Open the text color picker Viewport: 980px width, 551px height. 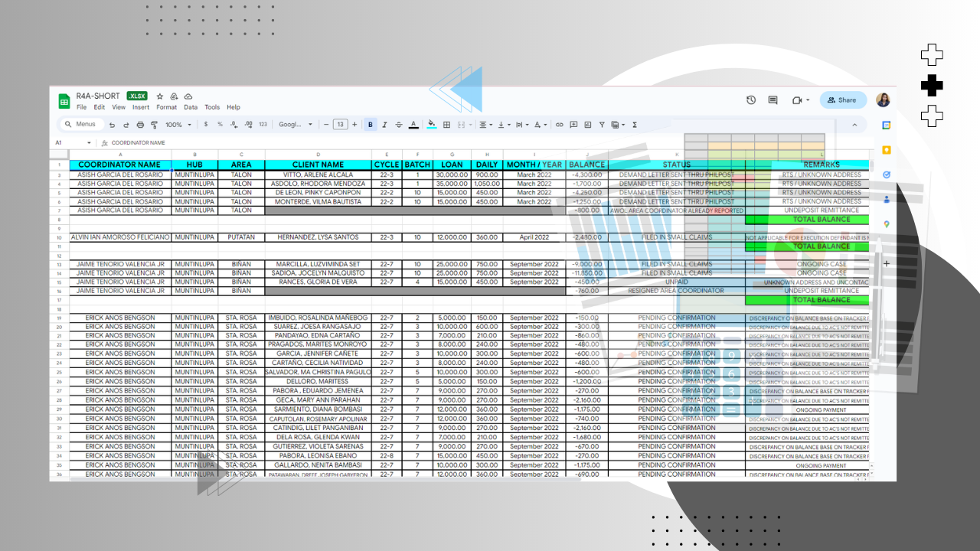[x=413, y=125]
